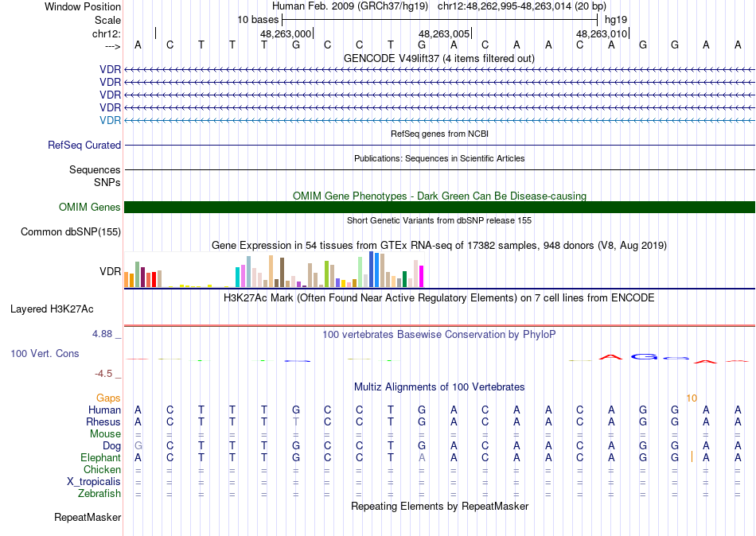This screenshot has height=536, width=756.
Task: Click the grey mismatched 'T' in Rhesus row
Action: (295, 421)
